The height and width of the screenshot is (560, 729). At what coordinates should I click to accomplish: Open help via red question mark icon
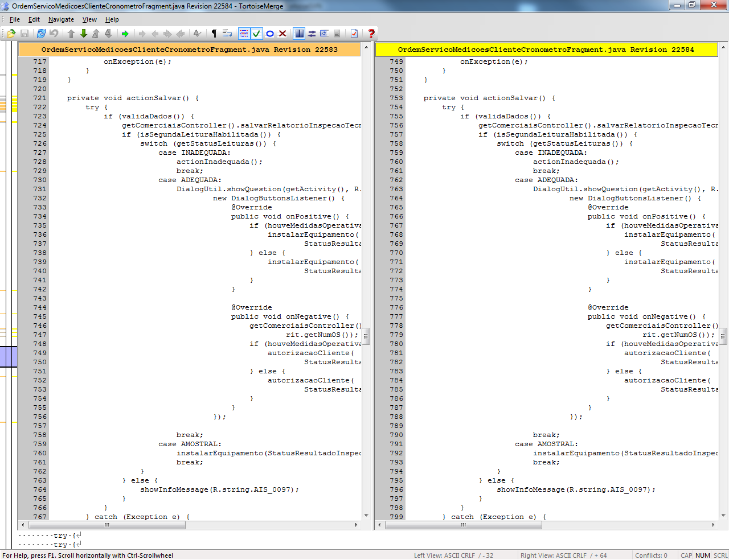[371, 34]
